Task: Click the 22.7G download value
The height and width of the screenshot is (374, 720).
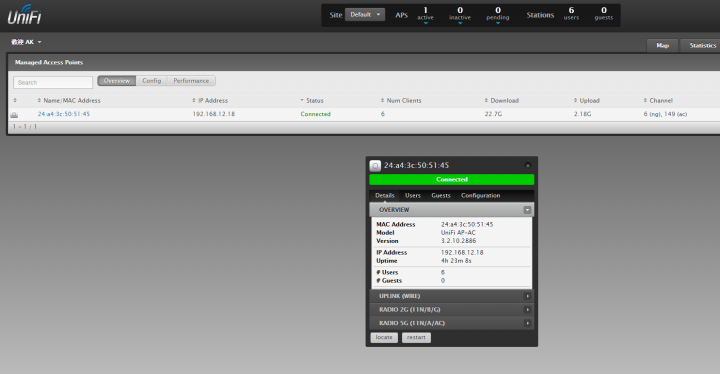Action: pyautogui.click(x=493, y=114)
